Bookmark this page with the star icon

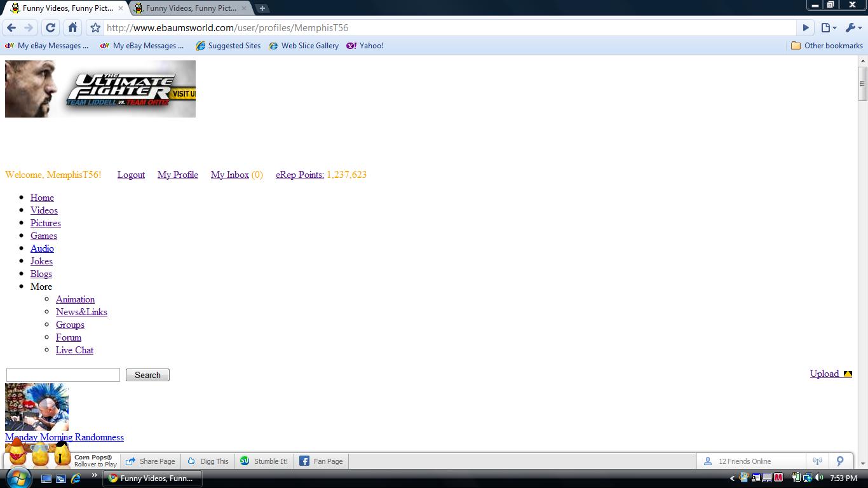coord(95,28)
